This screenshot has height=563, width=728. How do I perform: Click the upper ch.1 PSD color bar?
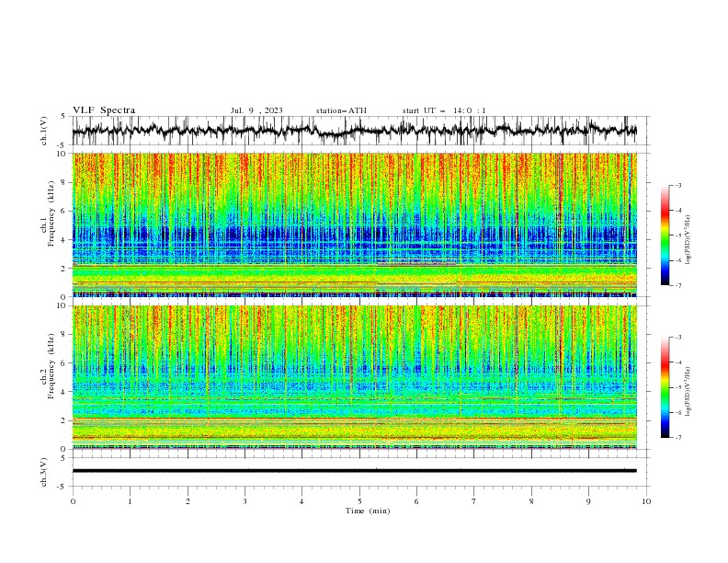pos(665,236)
